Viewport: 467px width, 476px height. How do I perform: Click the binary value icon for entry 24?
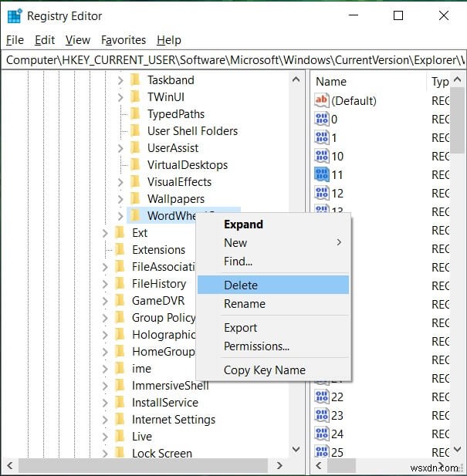pos(322,434)
